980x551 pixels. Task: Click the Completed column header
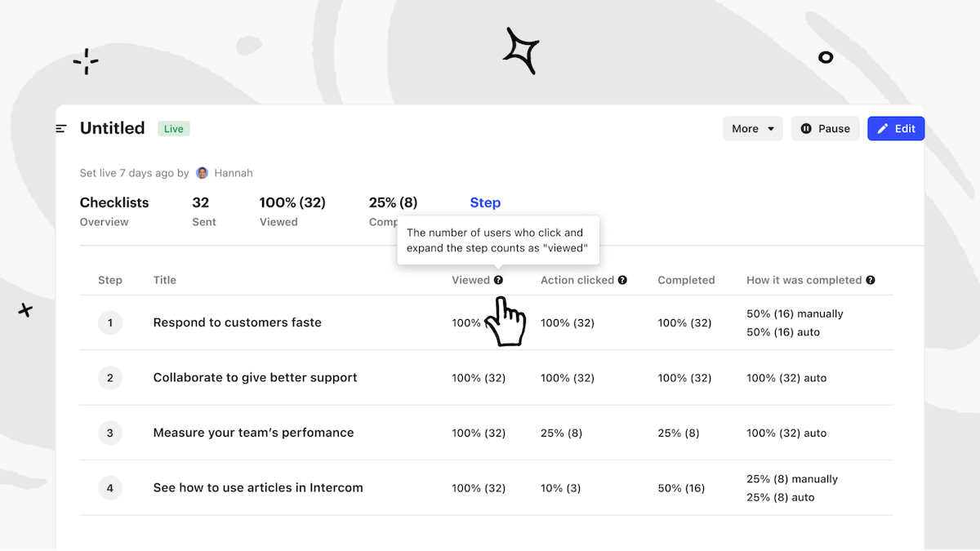point(686,280)
